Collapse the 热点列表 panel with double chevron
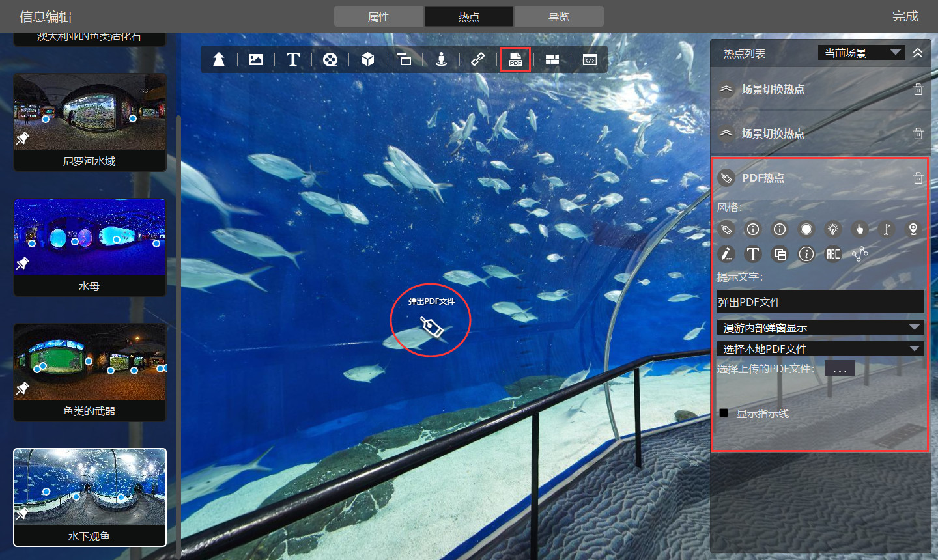Image resolution: width=938 pixels, height=560 pixels. (x=918, y=53)
